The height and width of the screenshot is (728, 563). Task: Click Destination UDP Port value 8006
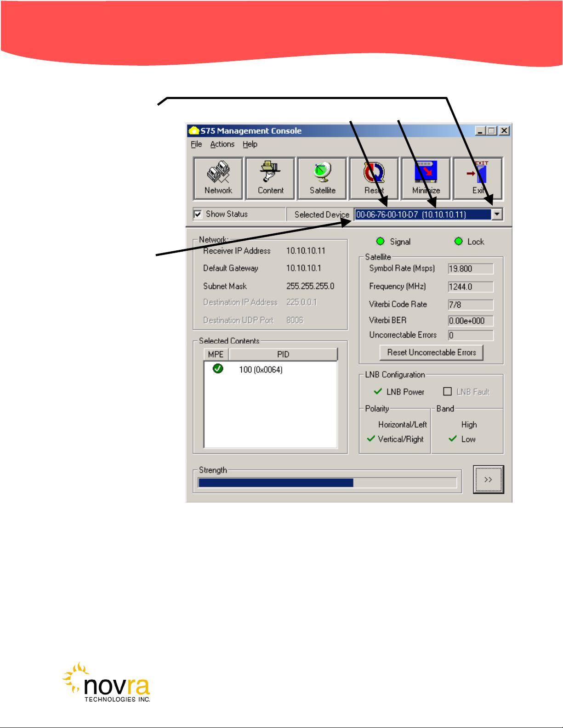(x=295, y=320)
